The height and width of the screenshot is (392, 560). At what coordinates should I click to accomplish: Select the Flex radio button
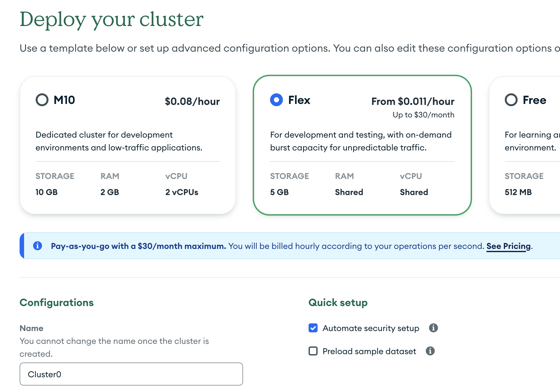(276, 100)
